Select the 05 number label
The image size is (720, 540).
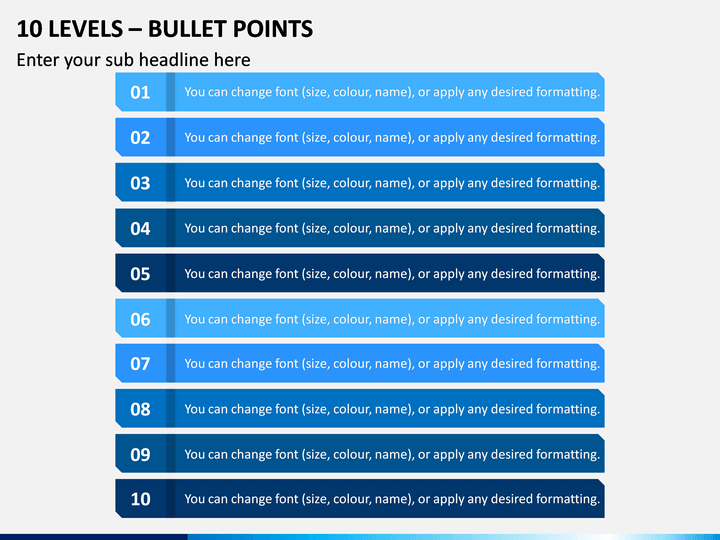140,274
